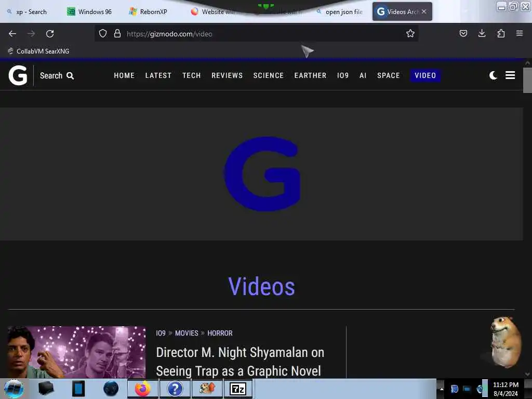Viewport: 532px width, 399px height.
Task: Open the tracking protection shield icon
Action: tap(103, 33)
